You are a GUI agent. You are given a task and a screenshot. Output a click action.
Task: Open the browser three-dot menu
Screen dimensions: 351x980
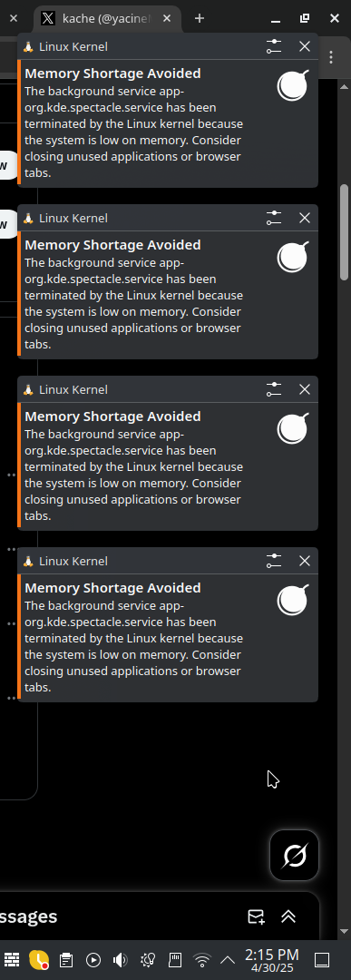click(x=331, y=57)
